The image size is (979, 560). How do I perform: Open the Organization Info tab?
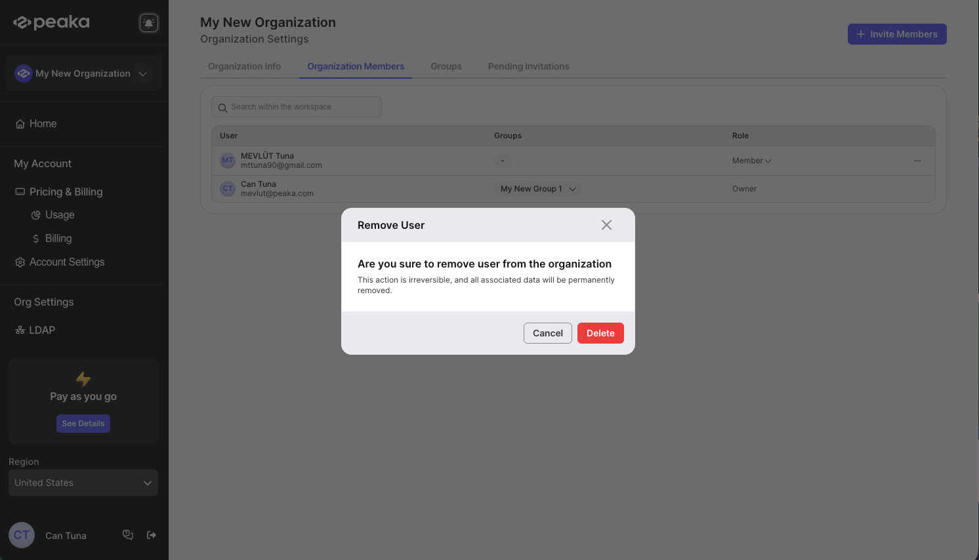coord(244,66)
